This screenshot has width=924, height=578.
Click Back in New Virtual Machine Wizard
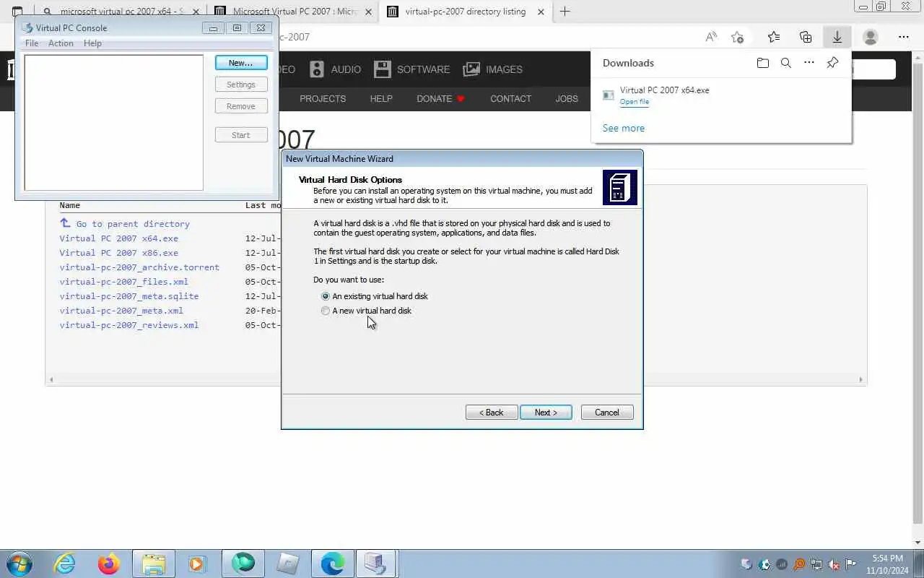[492, 413]
